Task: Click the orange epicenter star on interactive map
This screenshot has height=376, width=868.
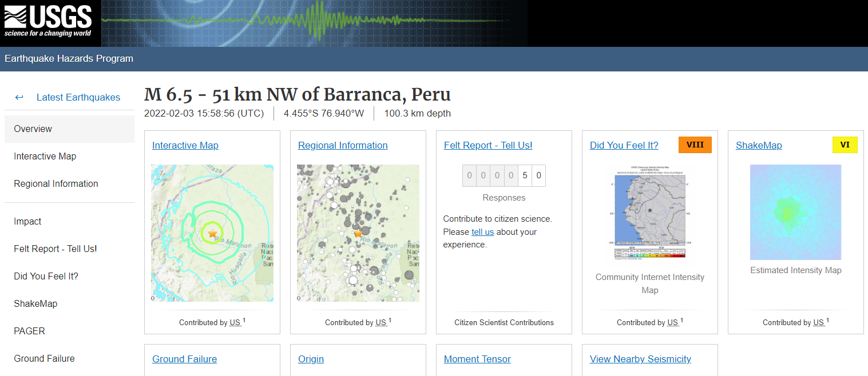Action: [x=212, y=233]
